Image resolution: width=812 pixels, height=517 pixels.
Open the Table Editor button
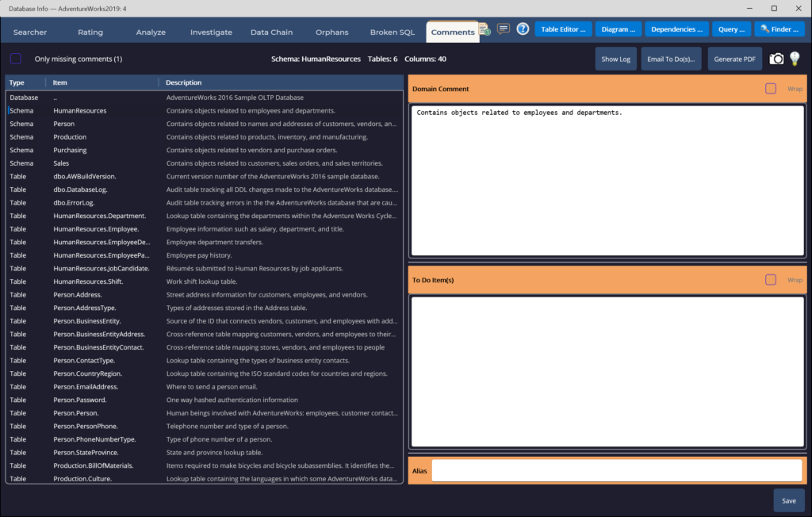(x=563, y=29)
